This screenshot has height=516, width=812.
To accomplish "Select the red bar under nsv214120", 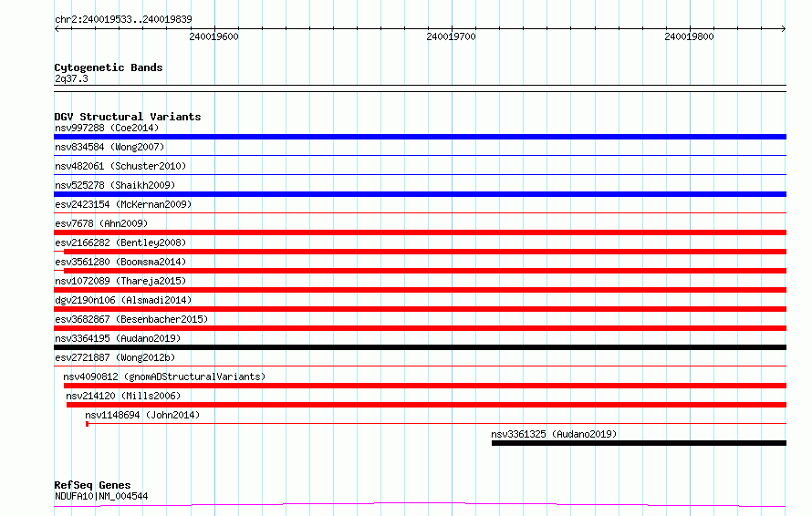I will pos(426,405).
